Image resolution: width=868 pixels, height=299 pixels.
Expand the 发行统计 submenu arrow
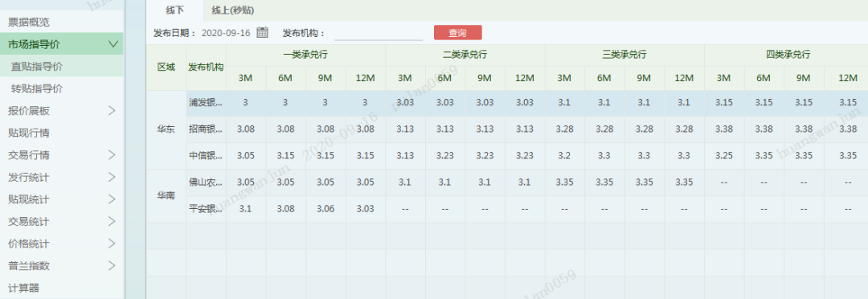point(113,177)
